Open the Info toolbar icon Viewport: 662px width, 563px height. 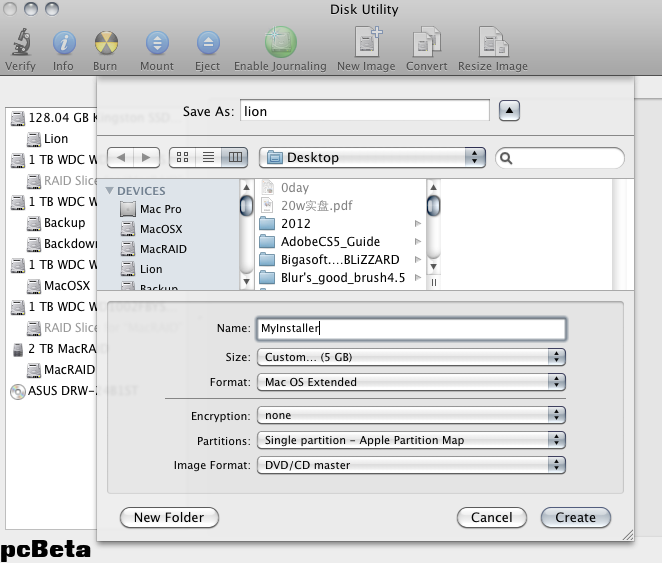click(x=64, y=43)
